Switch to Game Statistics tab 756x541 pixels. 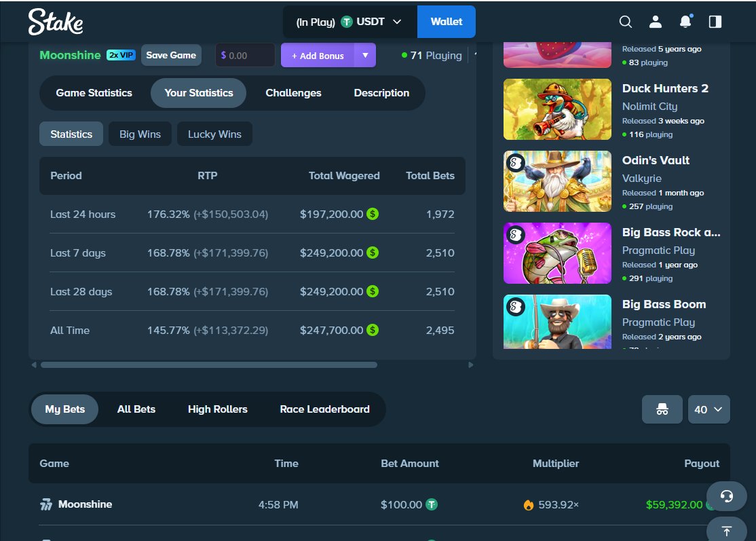pyautogui.click(x=94, y=93)
